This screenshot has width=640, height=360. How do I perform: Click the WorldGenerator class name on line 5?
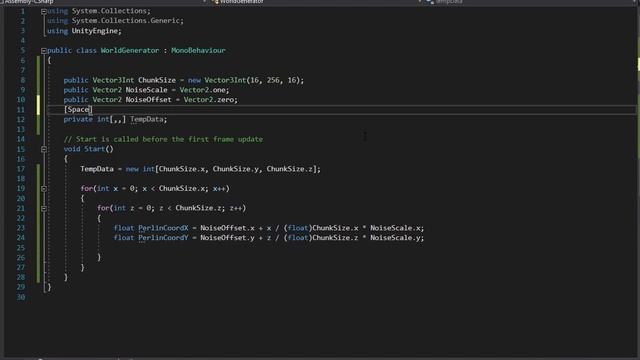pos(130,51)
